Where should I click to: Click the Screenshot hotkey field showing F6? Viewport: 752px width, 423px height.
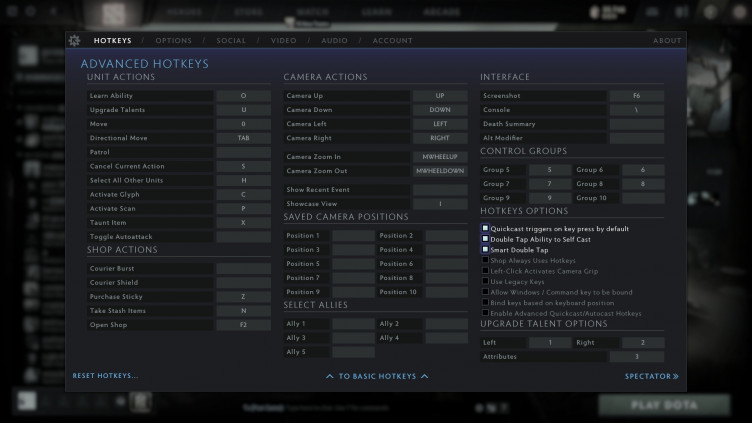[x=636, y=96]
